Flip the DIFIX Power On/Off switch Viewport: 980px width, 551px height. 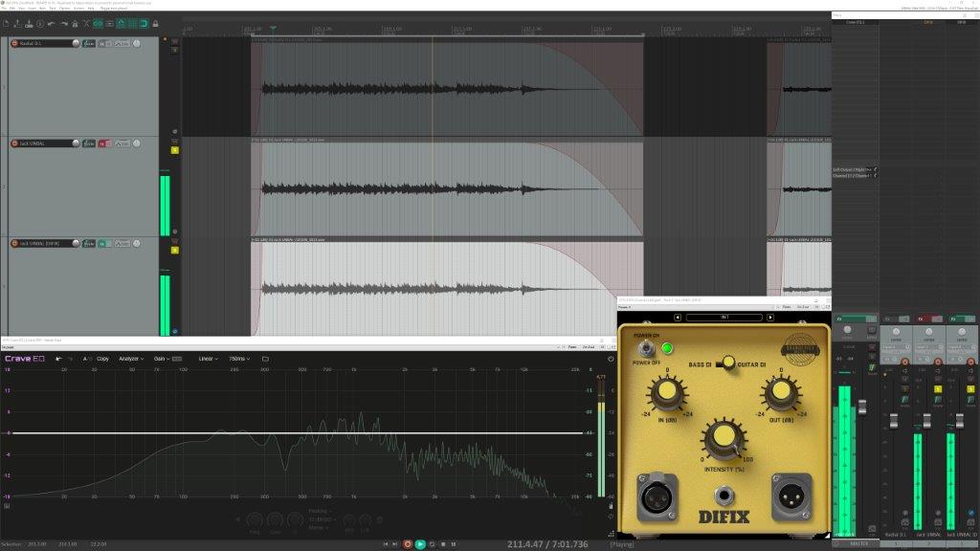(643, 349)
